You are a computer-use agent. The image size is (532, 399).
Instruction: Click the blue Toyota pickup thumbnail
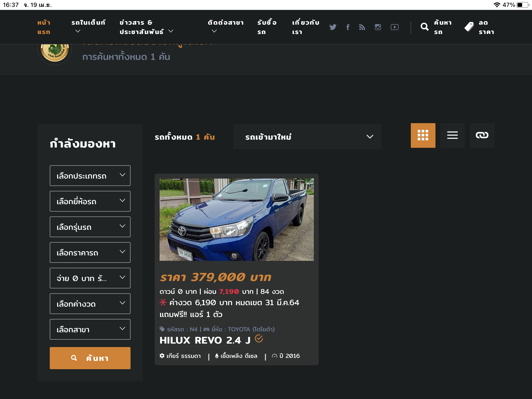[x=236, y=219]
